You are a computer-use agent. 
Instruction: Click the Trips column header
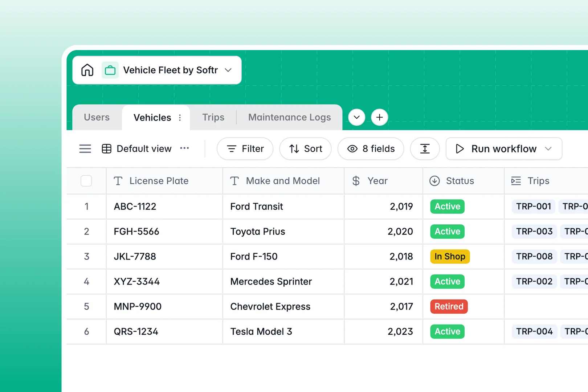[x=546, y=181]
